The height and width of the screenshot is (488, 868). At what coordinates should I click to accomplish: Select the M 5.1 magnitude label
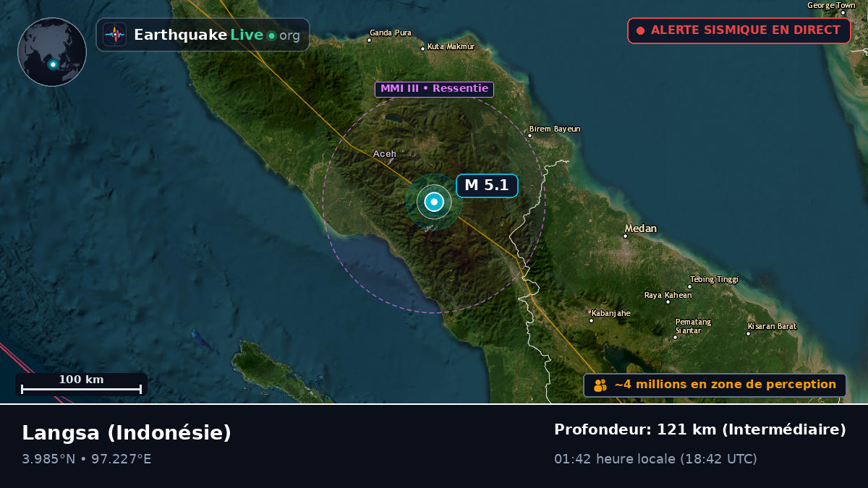[487, 186]
